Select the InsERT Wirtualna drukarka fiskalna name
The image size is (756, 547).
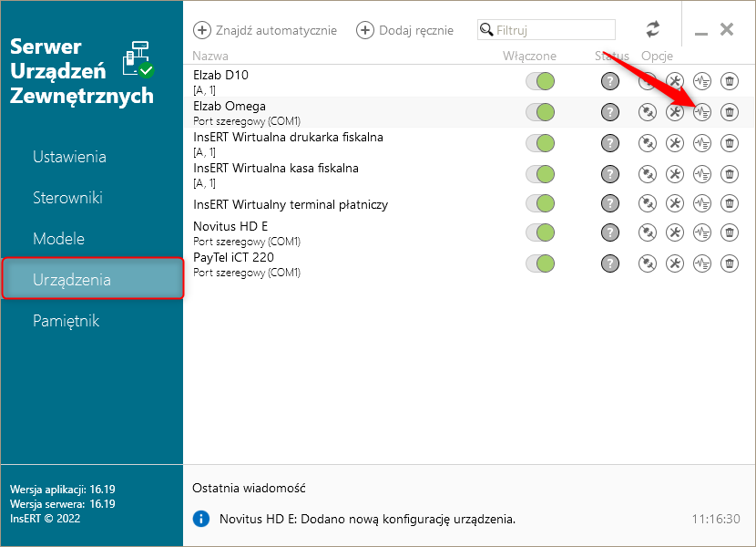pos(289,137)
